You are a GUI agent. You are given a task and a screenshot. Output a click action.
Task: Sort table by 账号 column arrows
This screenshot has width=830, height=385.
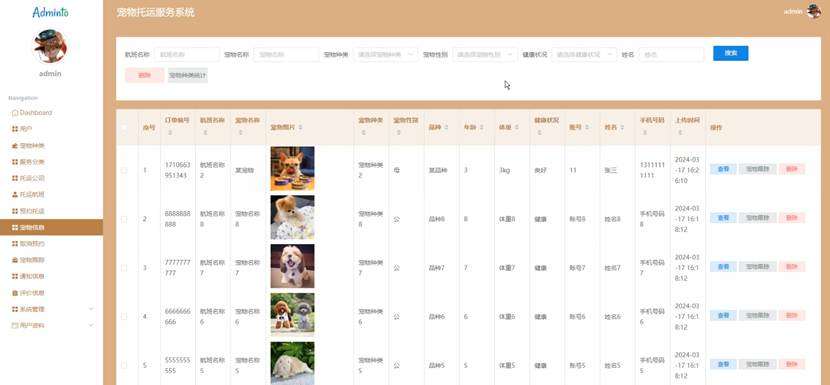click(586, 128)
